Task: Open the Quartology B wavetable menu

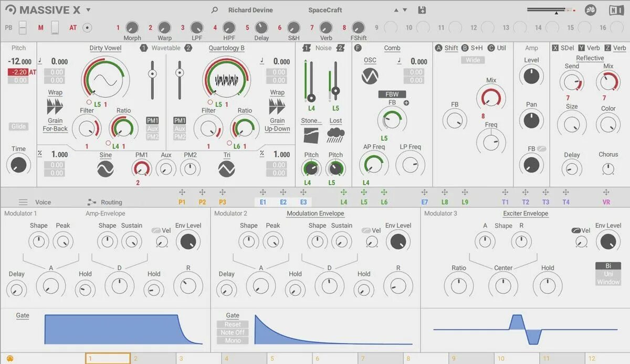Action: [x=227, y=48]
